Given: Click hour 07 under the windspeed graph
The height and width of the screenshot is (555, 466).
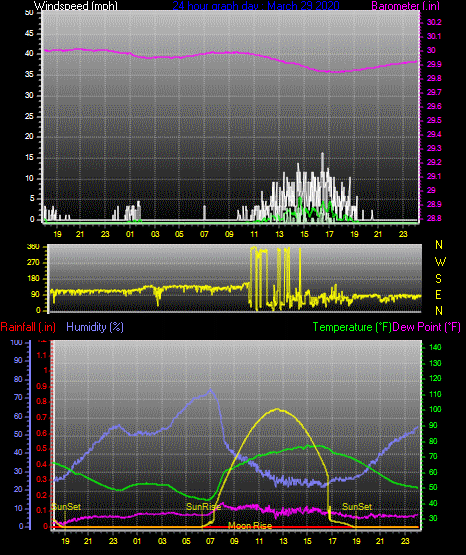Looking at the screenshot, I should tap(204, 234).
